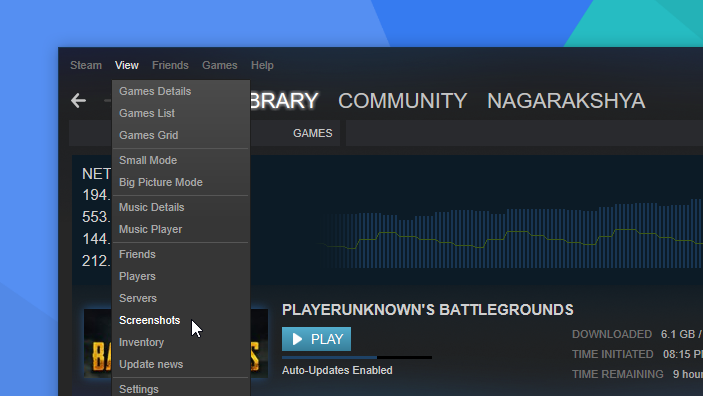Click the TIME REMAINING value
The width and height of the screenshot is (703, 396).
tap(688, 374)
